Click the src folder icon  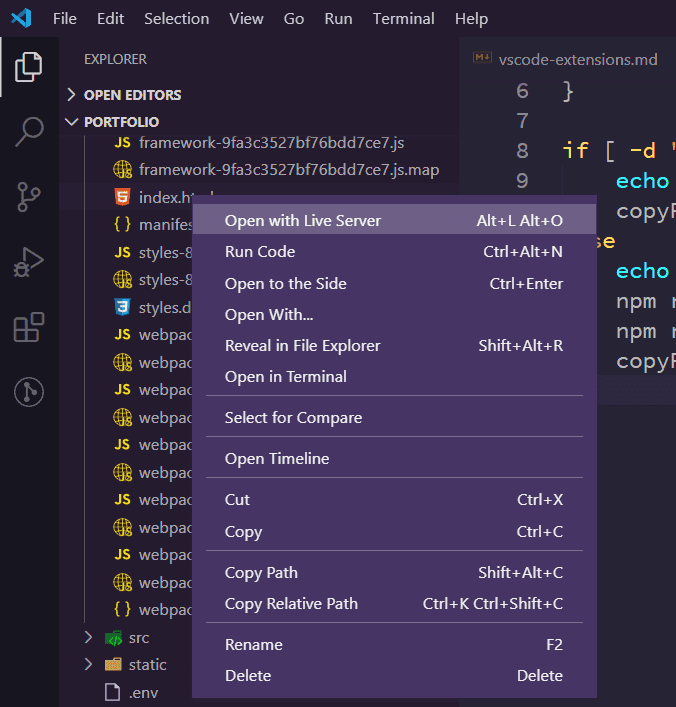pyautogui.click(x=113, y=638)
